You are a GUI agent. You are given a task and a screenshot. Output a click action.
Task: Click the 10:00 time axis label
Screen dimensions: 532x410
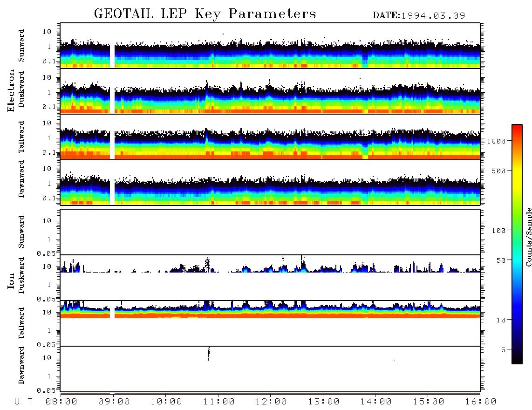(x=166, y=402)
